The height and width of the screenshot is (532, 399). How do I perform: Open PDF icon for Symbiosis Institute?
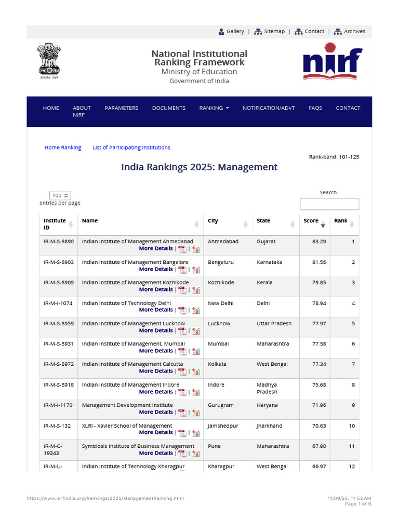[x=182, y=454]
